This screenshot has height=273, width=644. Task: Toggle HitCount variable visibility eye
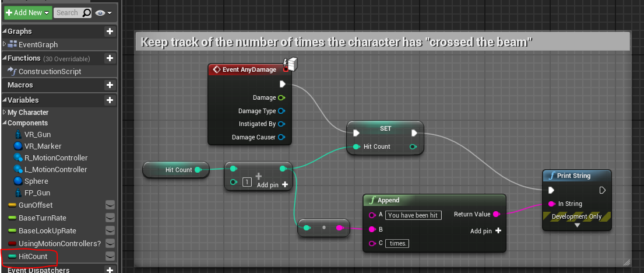click(109, 256)
